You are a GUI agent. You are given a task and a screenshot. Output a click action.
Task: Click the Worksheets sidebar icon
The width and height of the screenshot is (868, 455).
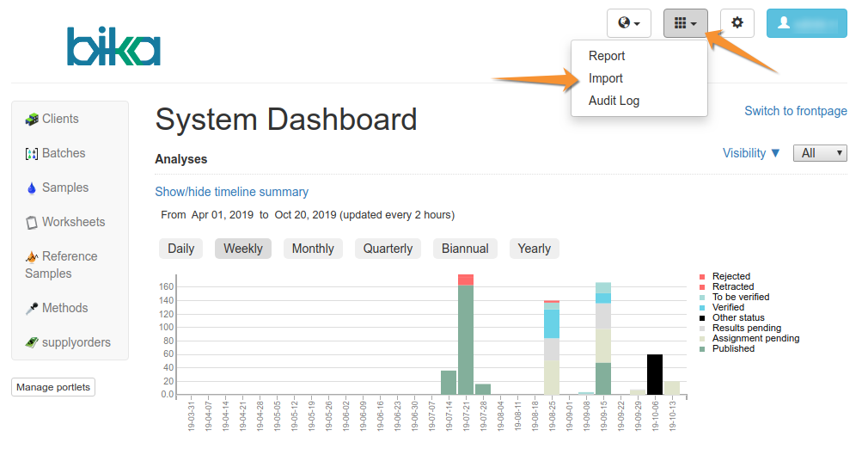pyautogui.click(x=32, y=222)
